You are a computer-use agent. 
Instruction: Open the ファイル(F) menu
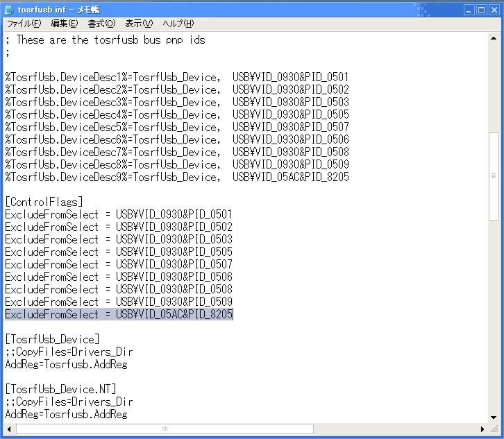(x=24, y=24)
